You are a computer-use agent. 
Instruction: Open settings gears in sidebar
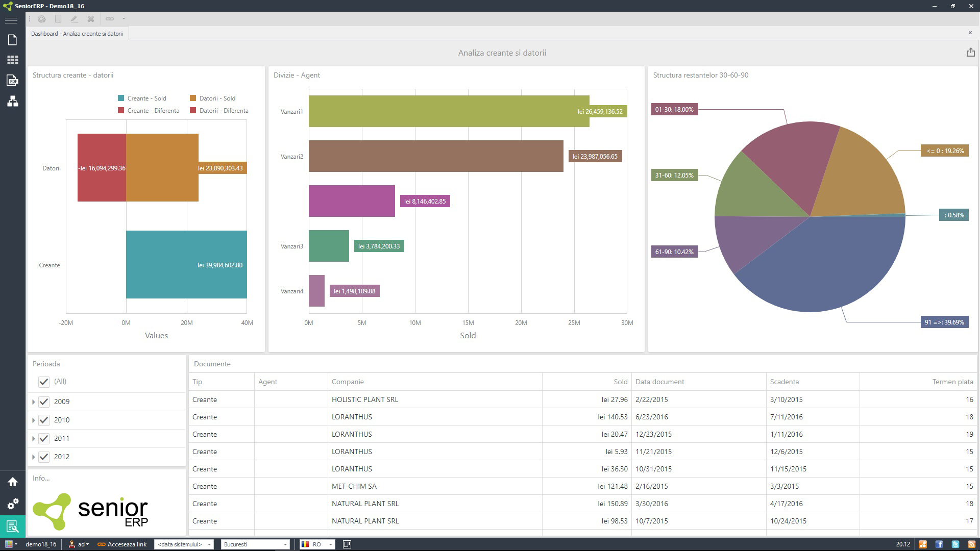[x=12, y=504]
